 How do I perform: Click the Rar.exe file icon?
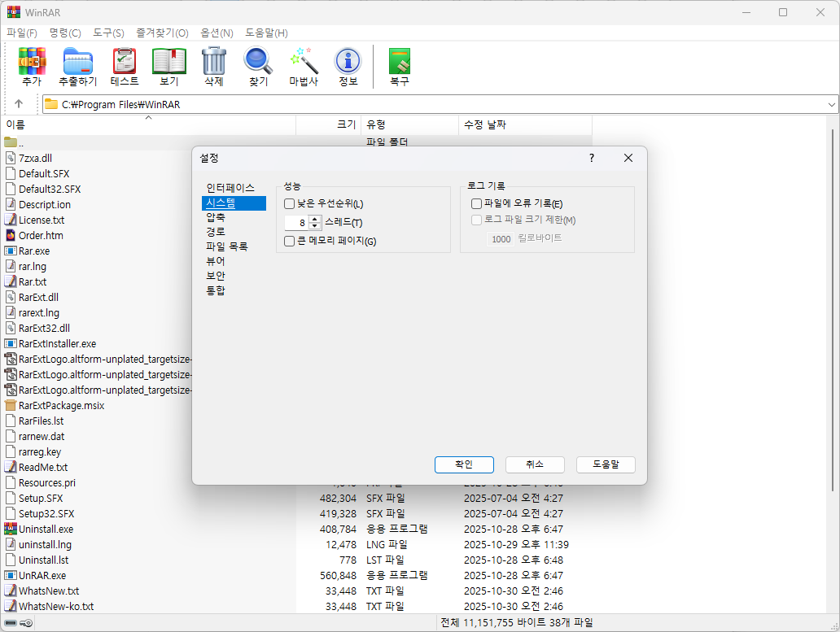11,251
